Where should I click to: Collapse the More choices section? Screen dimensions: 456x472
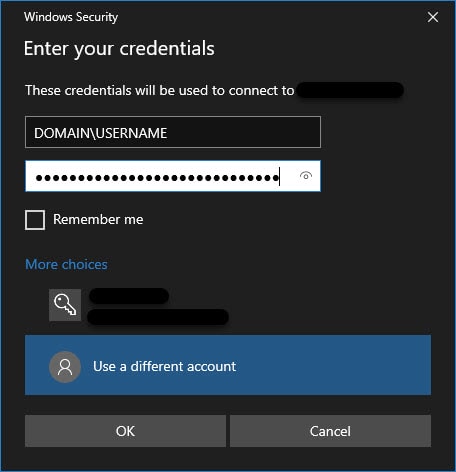66,264
